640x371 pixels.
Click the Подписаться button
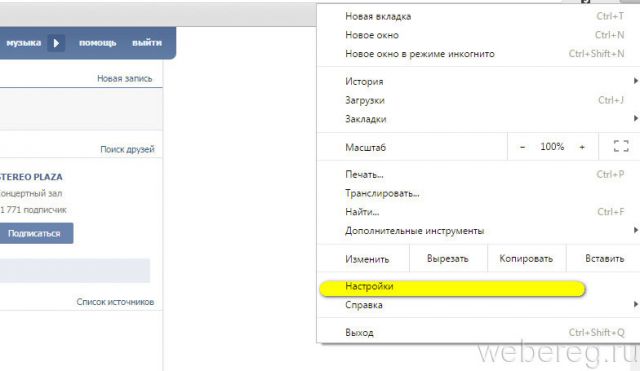[x=36, y=233]
